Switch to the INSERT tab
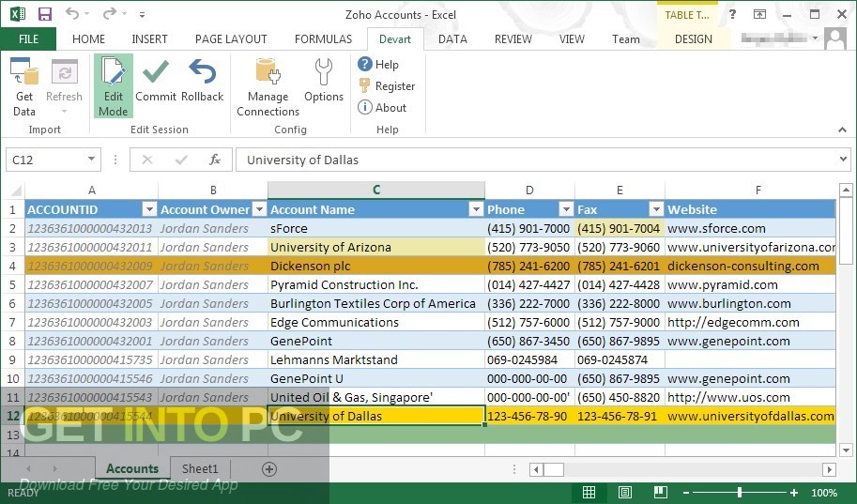This screenshot has width=857, height=504. (149, 38)
